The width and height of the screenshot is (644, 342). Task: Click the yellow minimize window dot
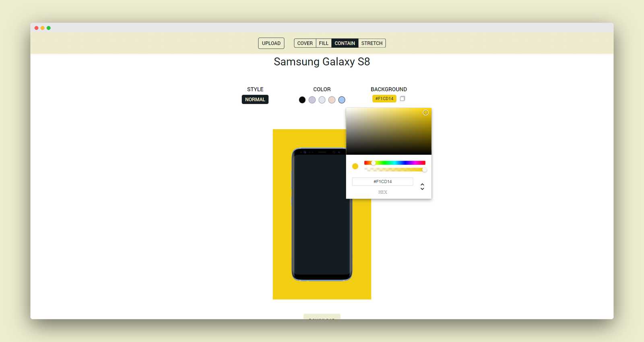43,28
